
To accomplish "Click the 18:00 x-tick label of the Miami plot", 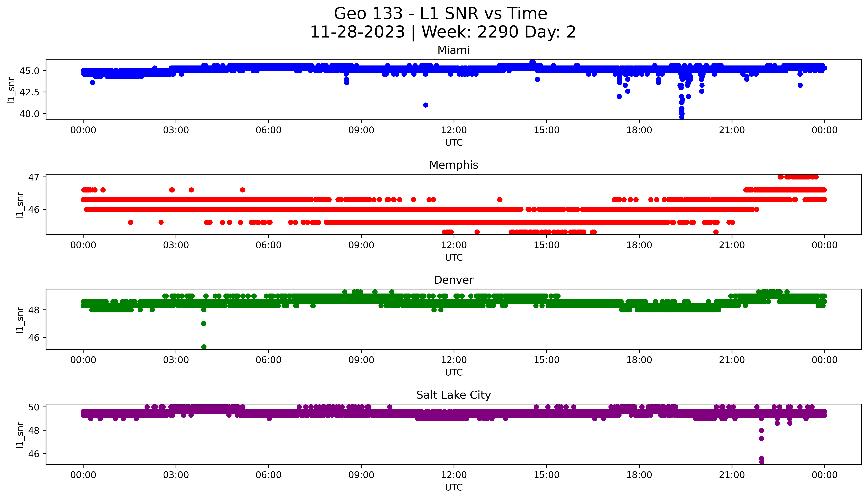I will tap(639, 130).
